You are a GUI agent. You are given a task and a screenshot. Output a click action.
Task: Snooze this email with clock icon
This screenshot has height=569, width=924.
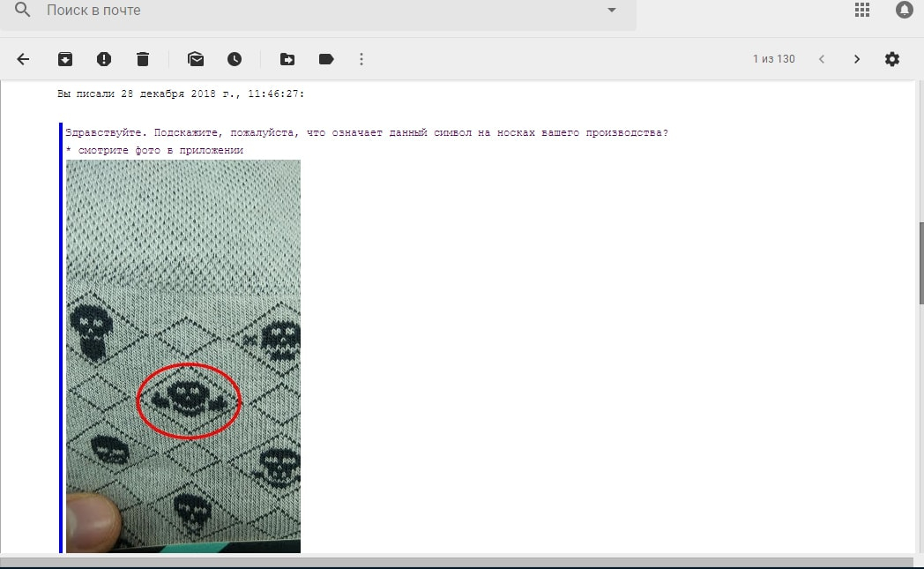tap(235, 59)
